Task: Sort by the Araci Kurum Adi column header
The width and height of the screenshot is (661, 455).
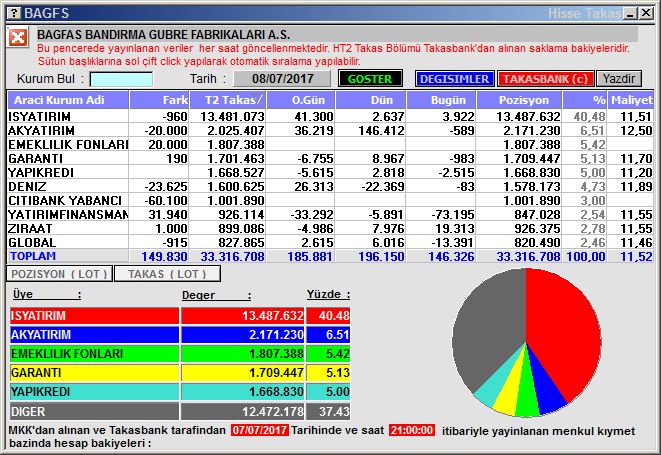Action: point(68,100)
